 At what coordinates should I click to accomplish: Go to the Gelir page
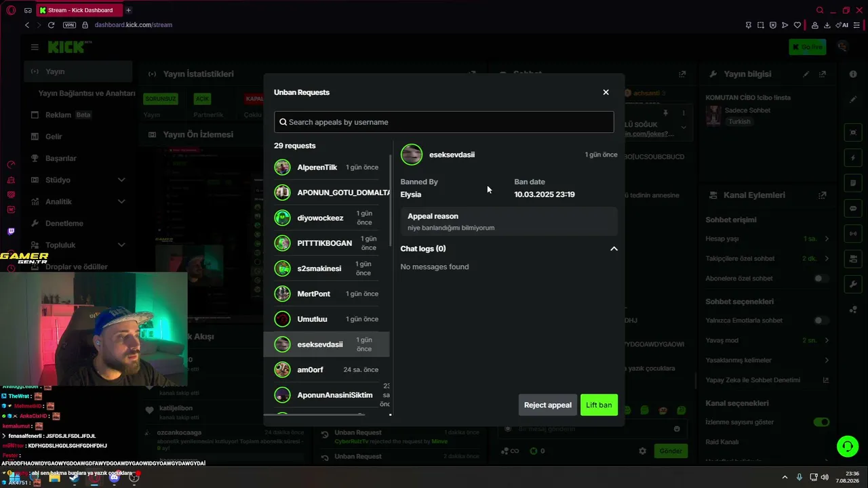[x=78, y=136]
